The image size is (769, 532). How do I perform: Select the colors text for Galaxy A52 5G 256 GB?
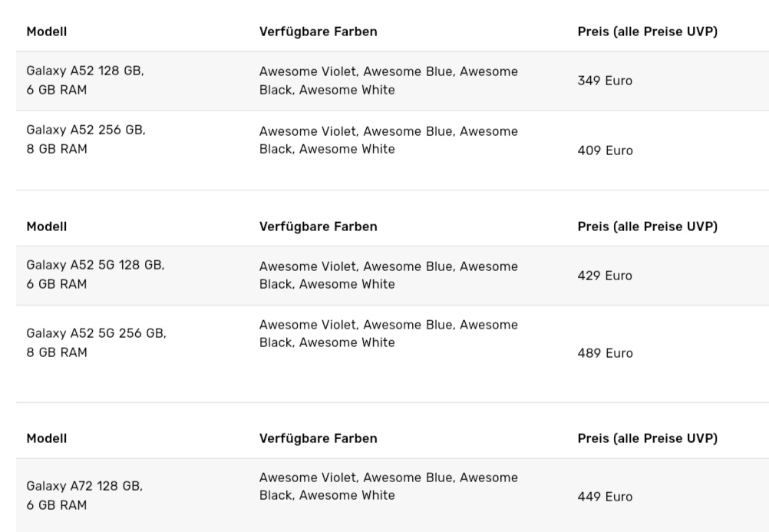[x=388, y=333]
